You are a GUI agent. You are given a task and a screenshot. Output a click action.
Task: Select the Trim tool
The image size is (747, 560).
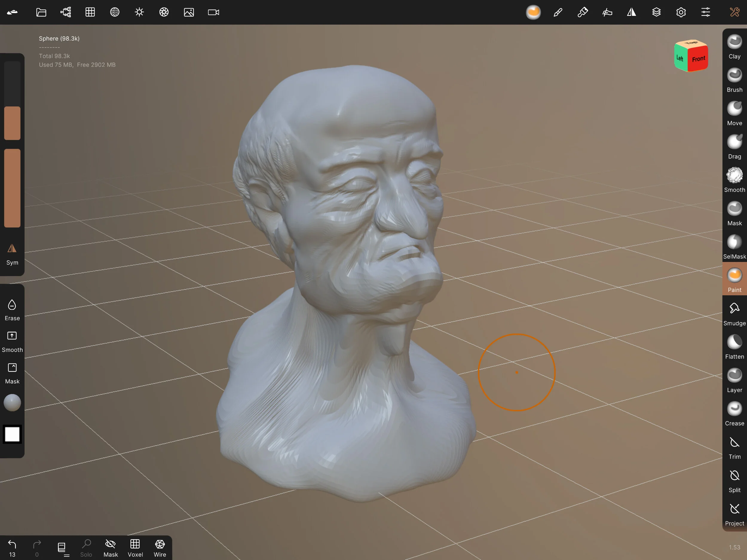coord(734,448)
